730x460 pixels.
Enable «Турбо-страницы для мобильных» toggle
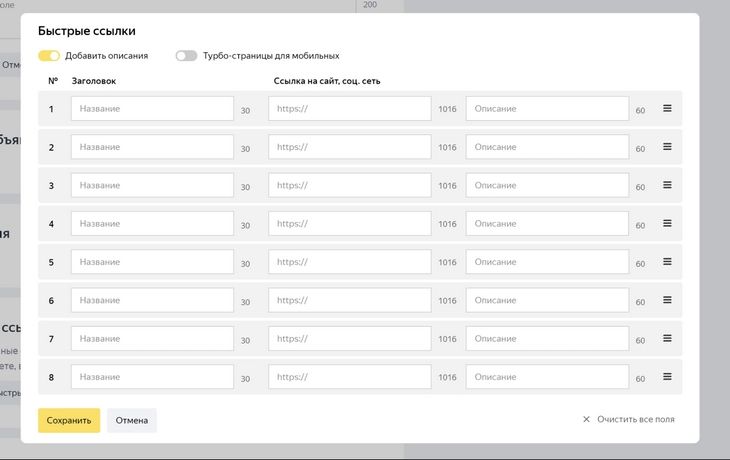[x=186, y=56]
